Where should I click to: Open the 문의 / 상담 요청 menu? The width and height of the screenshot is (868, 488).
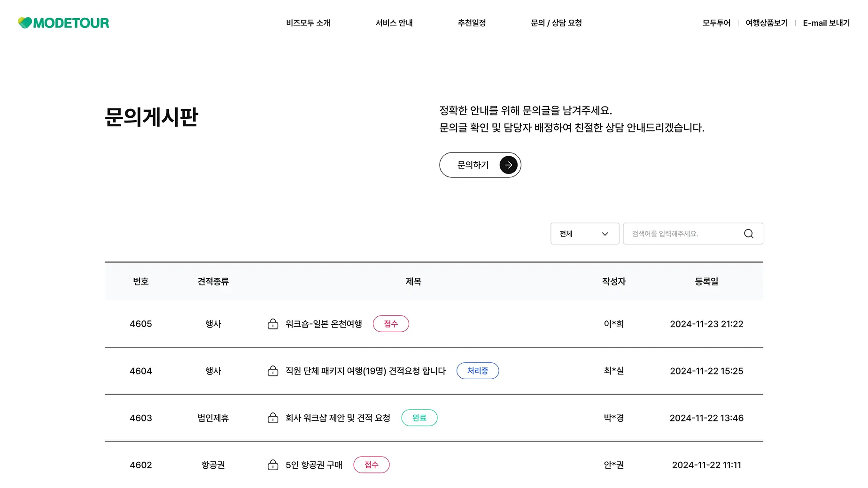pyautogui.click(x=556, y=23)
